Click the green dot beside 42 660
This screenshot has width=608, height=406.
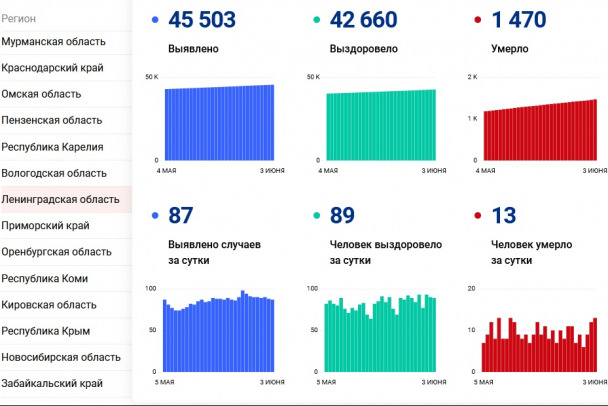316,20
